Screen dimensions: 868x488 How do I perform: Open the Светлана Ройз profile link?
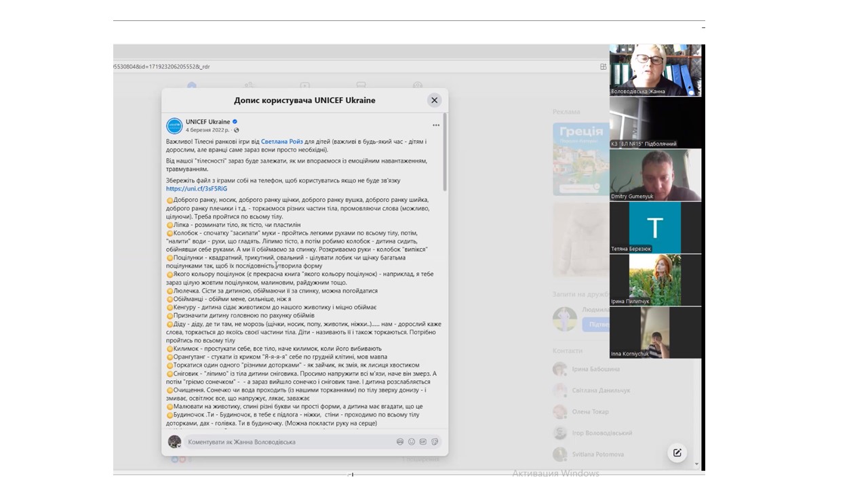pos(282,142)
